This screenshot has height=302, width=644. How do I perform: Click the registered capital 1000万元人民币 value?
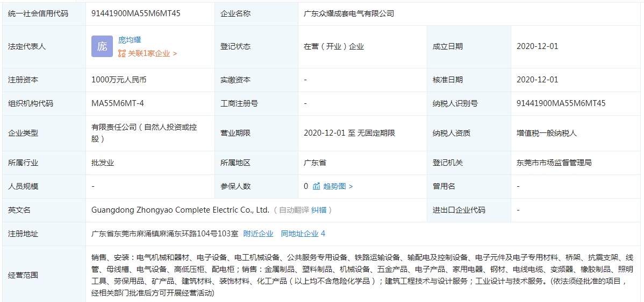(119, 80)
